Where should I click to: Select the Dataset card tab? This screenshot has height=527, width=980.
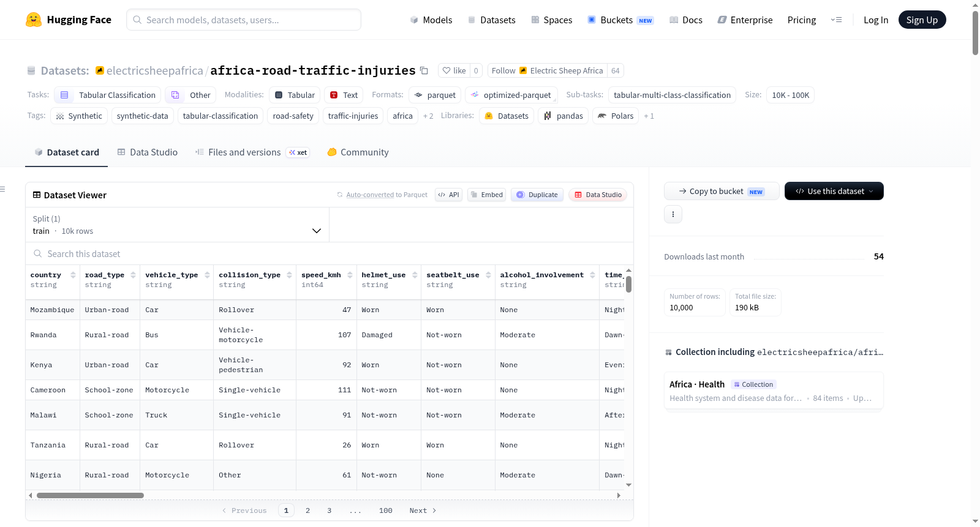(x=67, y=152)
